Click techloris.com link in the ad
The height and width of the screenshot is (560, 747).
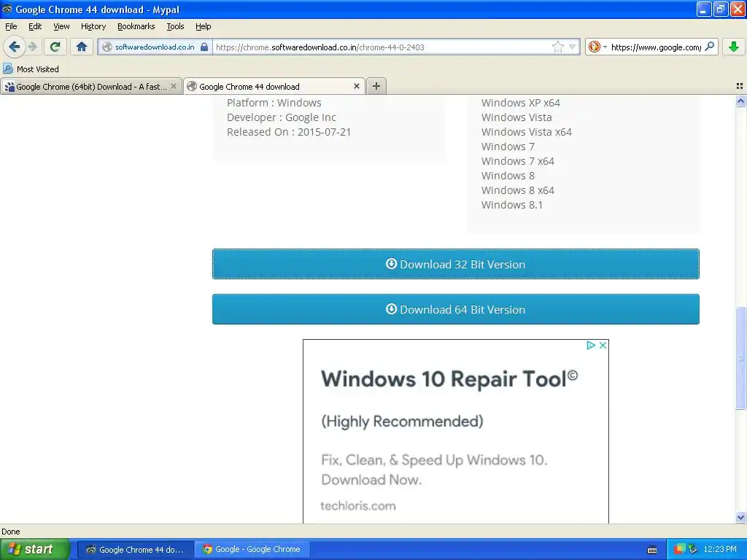[x=358, y=506]
